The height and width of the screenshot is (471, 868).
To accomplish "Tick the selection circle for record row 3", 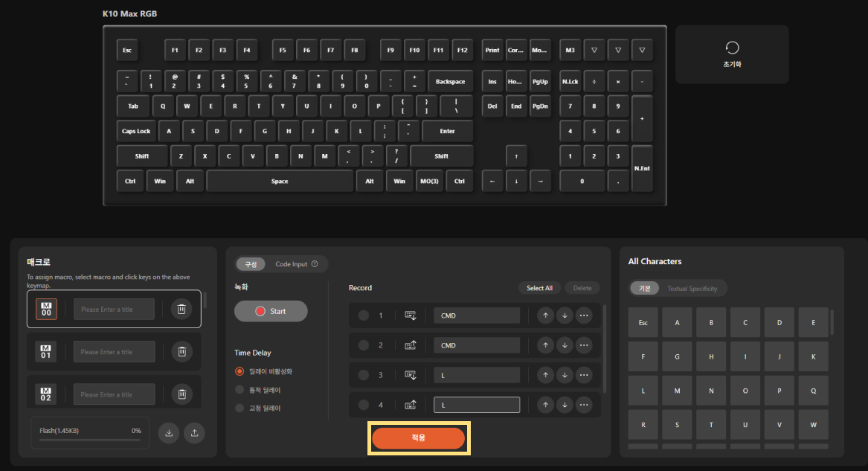I will (363, 375).
